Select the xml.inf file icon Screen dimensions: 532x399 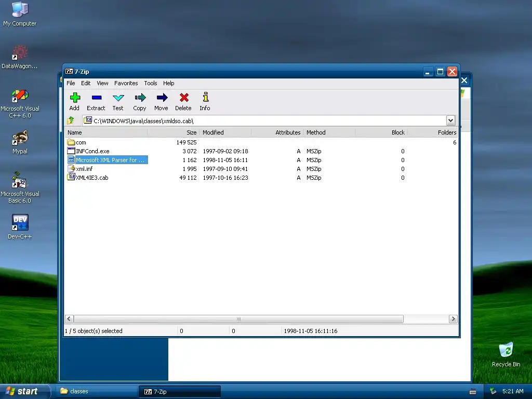pos(71,169)
